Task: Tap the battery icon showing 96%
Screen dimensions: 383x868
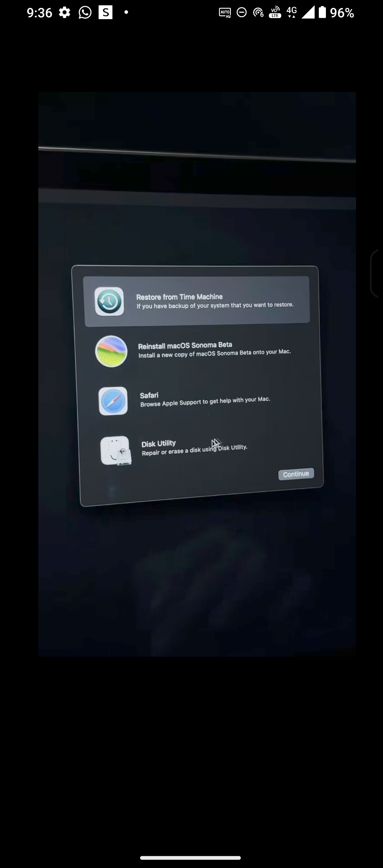Action: pyautogui.click(x=322, y=13)
